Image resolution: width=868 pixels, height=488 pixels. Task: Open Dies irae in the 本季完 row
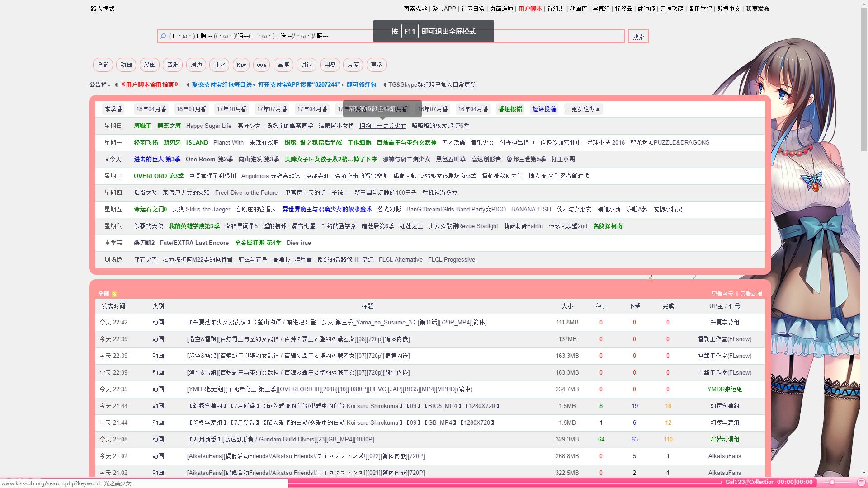(299, 243)
